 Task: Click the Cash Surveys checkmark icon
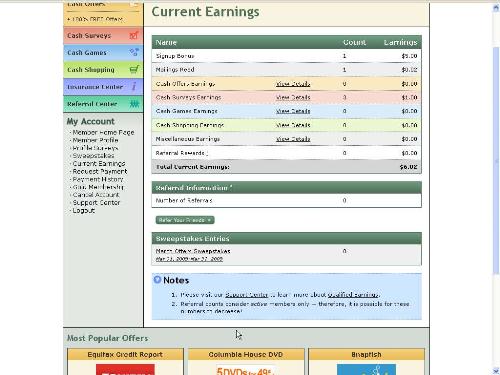(x=134, y=35)
